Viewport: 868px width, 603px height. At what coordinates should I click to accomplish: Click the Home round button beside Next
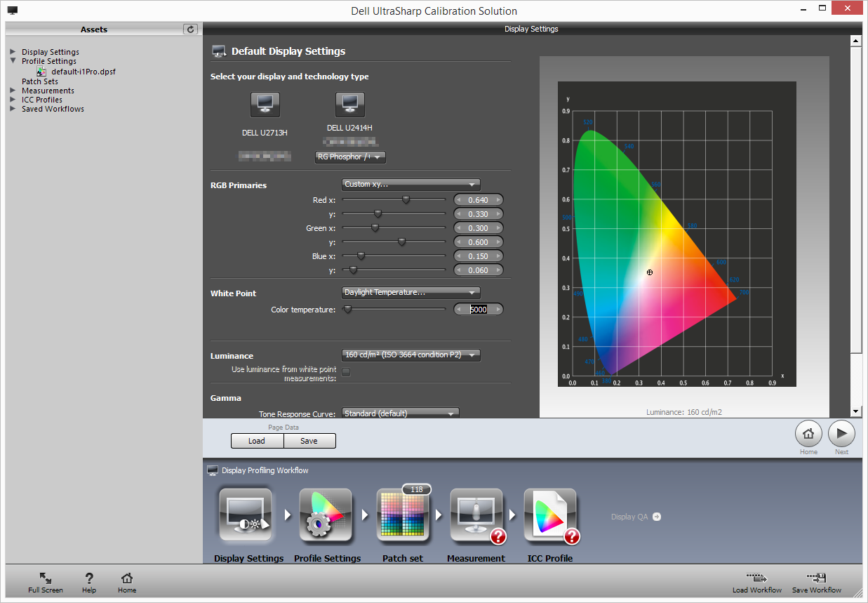pyautogui.click(x=808, y=434)
